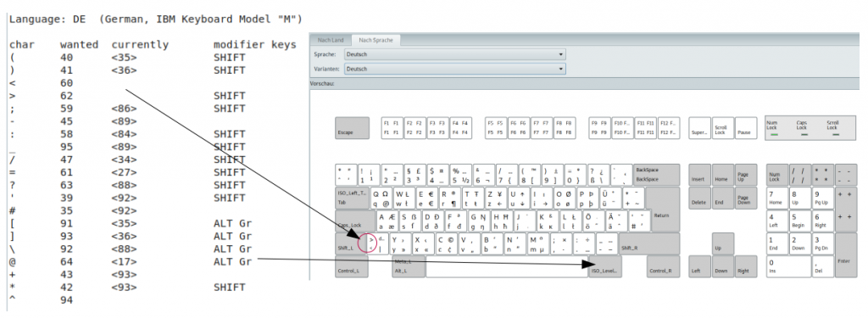Select the Nach Sprache tab
868x319 pixels.
click(376, 40)
